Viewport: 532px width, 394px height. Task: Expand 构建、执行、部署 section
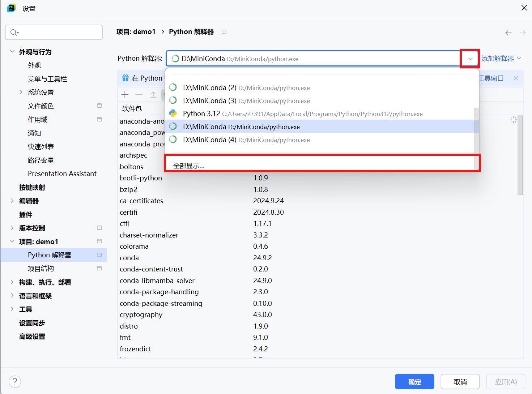[x=12, y=282]
